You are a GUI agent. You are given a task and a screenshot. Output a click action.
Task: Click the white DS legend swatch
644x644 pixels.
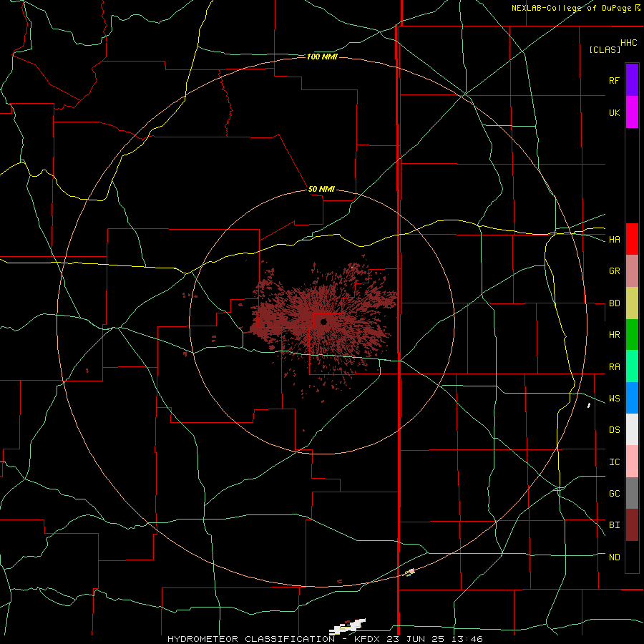point(632,429)
